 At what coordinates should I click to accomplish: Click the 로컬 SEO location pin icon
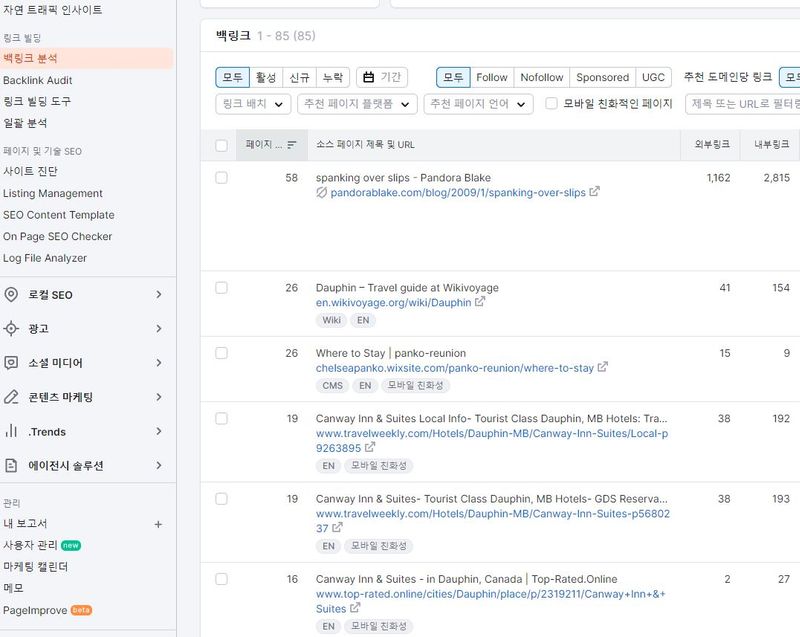(13, 294)
